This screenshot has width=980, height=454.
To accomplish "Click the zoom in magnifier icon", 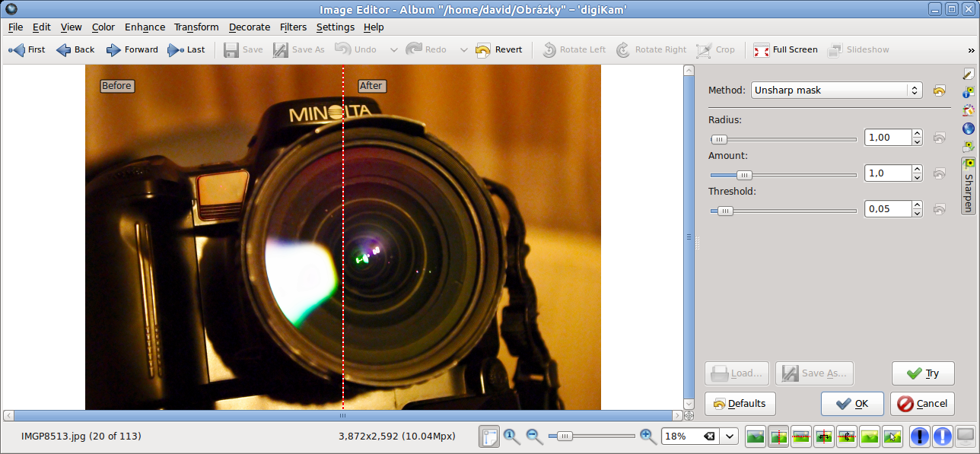I will pyautogui.click(x=648, y=437).
